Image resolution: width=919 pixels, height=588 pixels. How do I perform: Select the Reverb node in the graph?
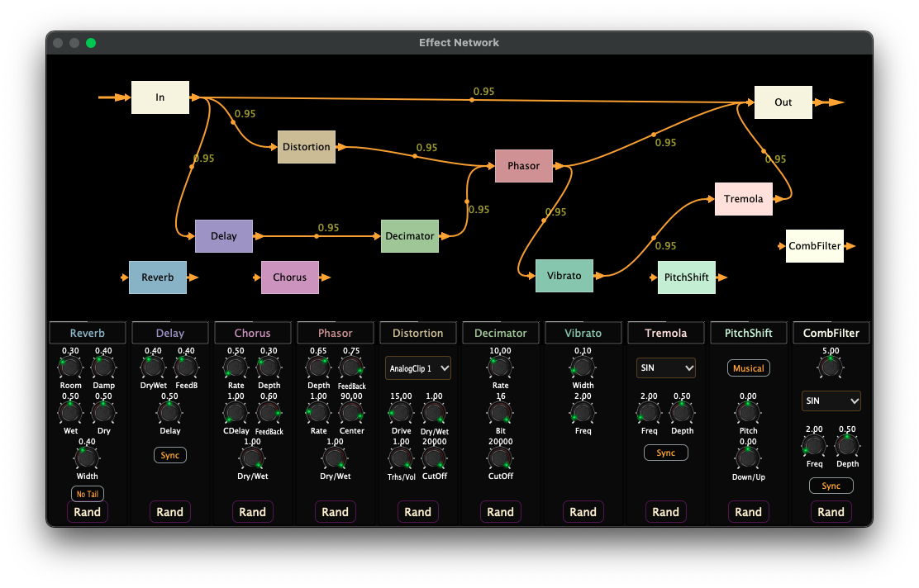158,277
